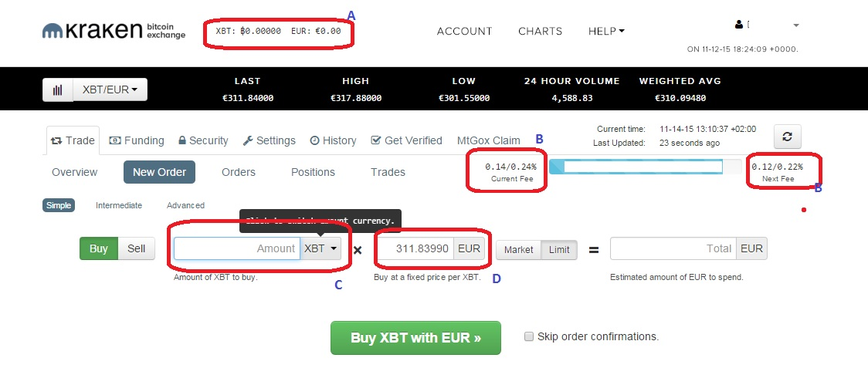Enable Skip order confirmations checkbox
Screen dimensions: 868x368
point(529,336)
